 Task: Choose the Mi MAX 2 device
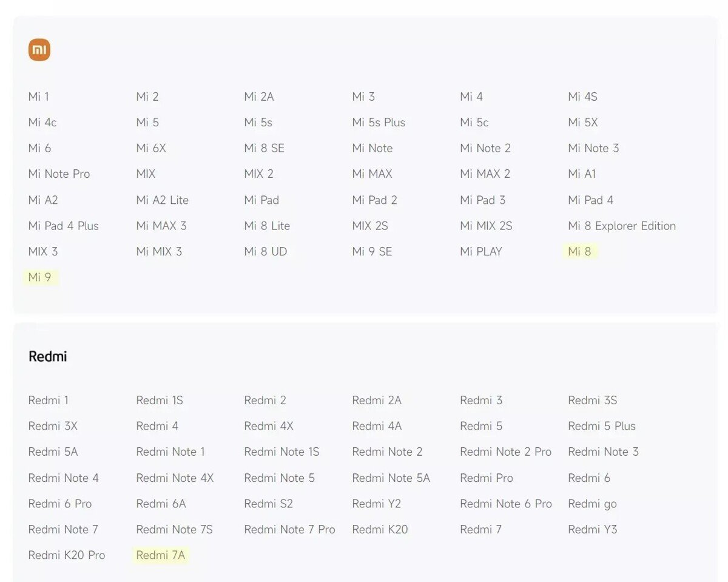[485, 174]
